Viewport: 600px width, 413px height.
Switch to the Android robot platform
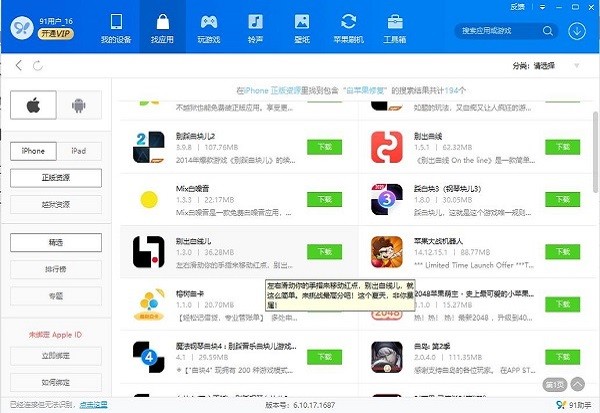(x=79, y=105)
